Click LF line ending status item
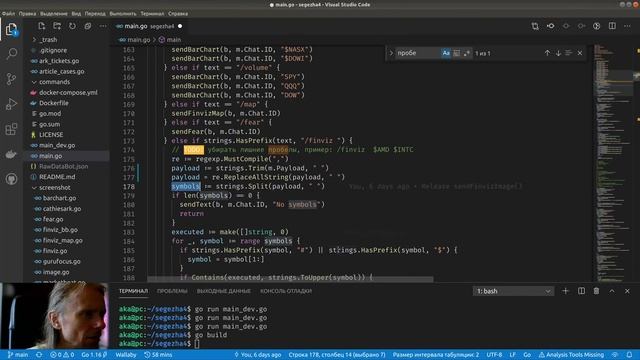Image resolution: width=640 pixels, height=360 pixels. click(x=512, y=355)
